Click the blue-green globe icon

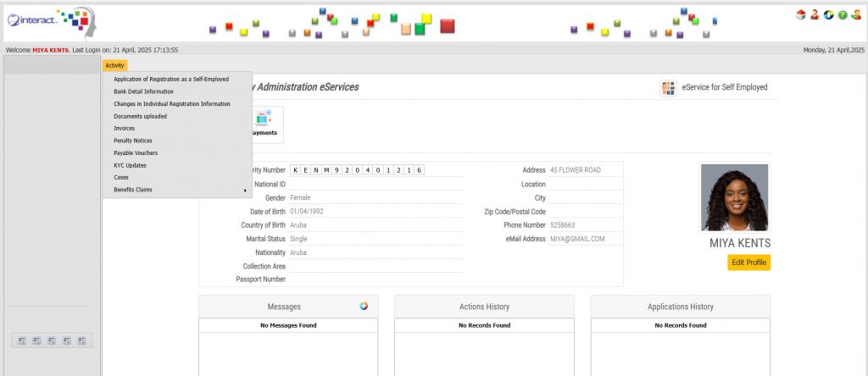click(x=828, y=15)
